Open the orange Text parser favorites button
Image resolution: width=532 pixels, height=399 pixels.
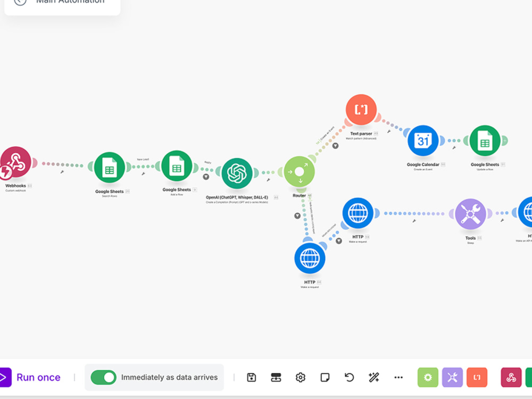coord(477,377)
